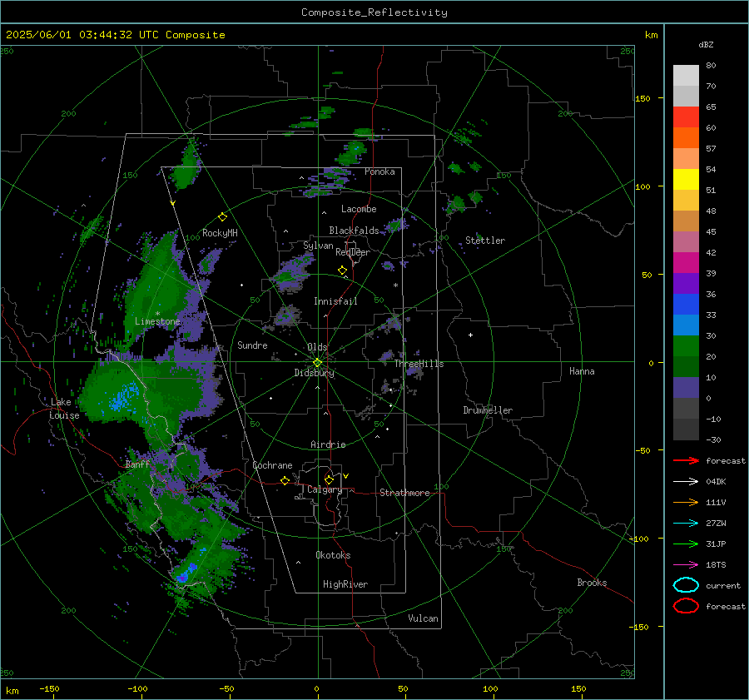Click the Drumheller label
Screen dimensions: 749x700
click(x=488, y=410)
